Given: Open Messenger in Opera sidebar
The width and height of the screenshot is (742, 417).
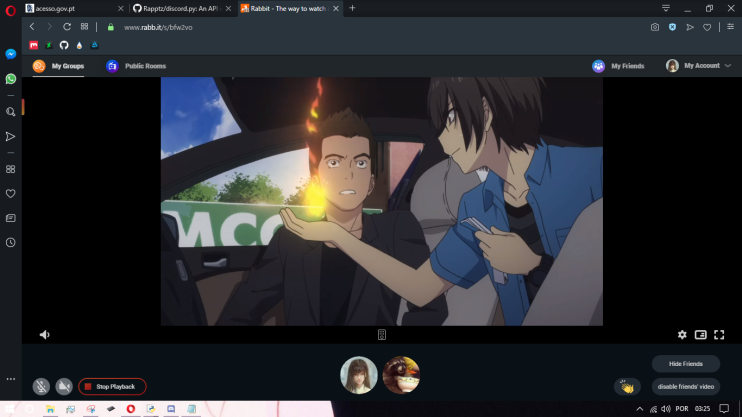Looking at the screenshot, I should coord(10,54).
